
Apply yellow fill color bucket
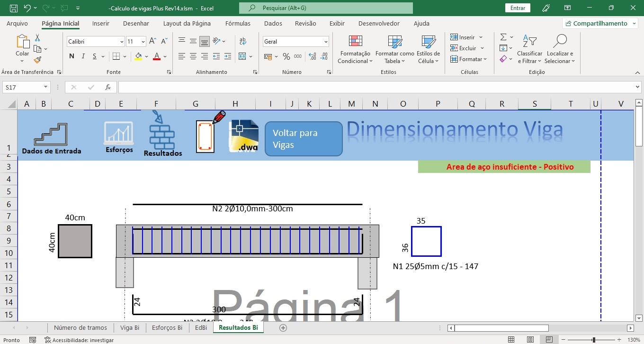click(x=138, y=56)
